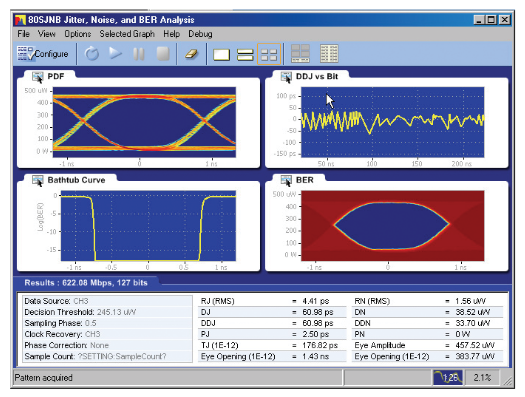Select the four-graph layout
The image size is (525, 397).
coord(269,54)
